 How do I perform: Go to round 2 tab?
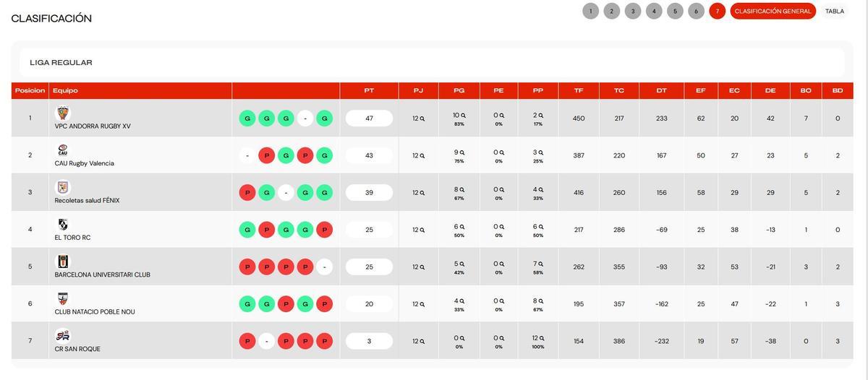611,11
